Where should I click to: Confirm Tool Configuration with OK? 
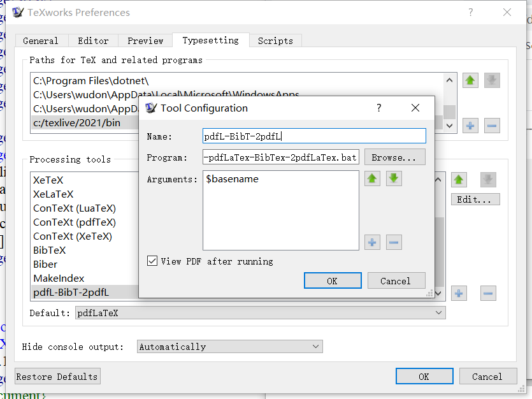333,280
